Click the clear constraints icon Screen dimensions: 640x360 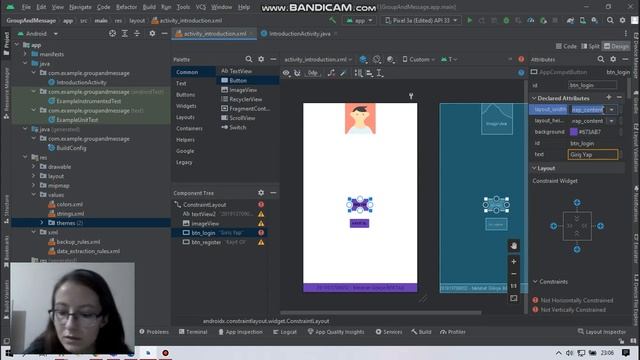331,73
